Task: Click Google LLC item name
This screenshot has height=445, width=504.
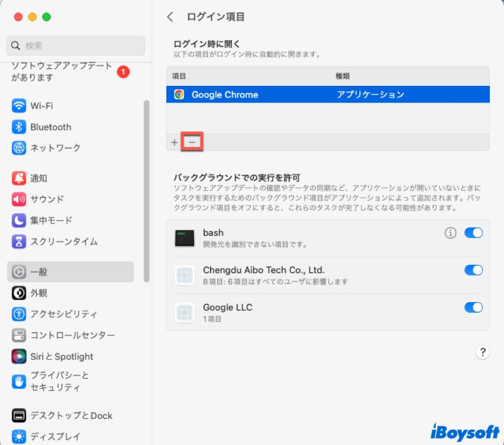Action: pyautogui.click(x=228, y=307)
